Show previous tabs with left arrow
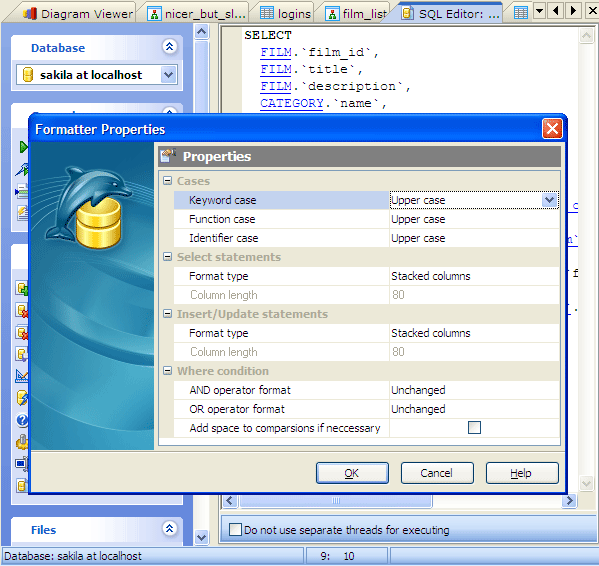This screenshot has height=566, width=599. point(556,11)
